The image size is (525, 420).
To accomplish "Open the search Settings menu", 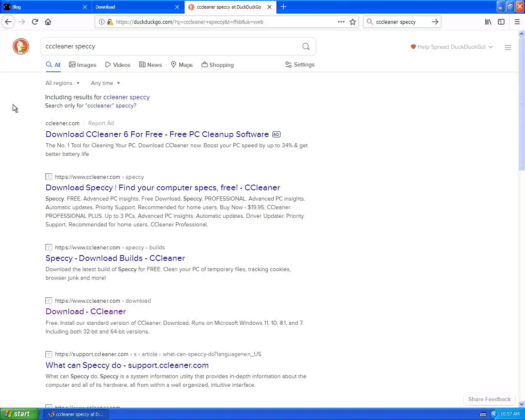I will pyautogui.click(x=300, y=64).
